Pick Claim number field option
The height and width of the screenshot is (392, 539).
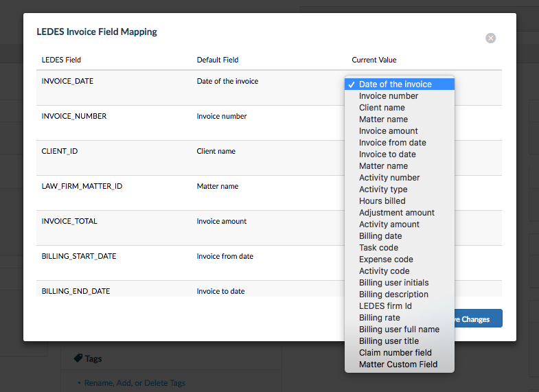click(395, 353)
